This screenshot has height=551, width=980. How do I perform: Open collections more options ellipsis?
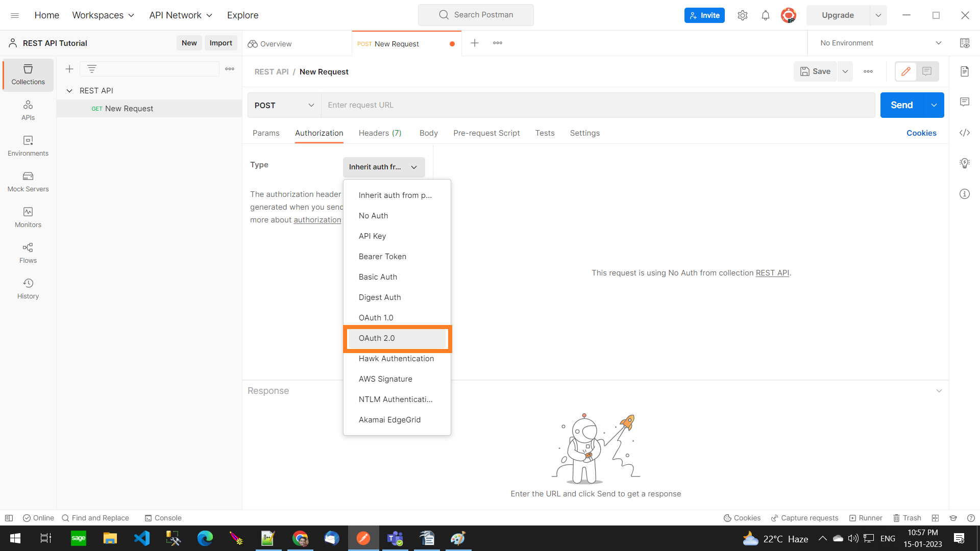pyautogui.click(x=230, y=69)
